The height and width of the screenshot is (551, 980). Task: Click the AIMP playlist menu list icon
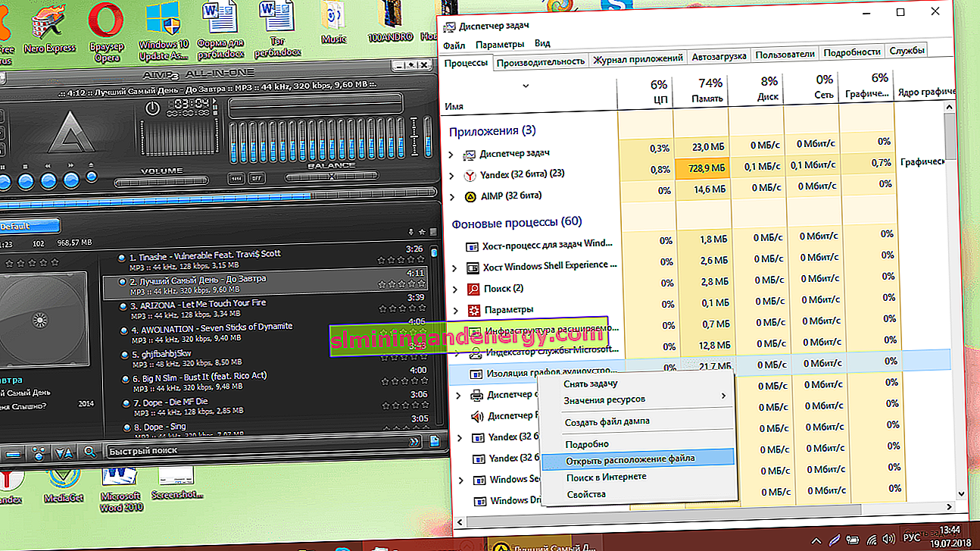(432, 231)
